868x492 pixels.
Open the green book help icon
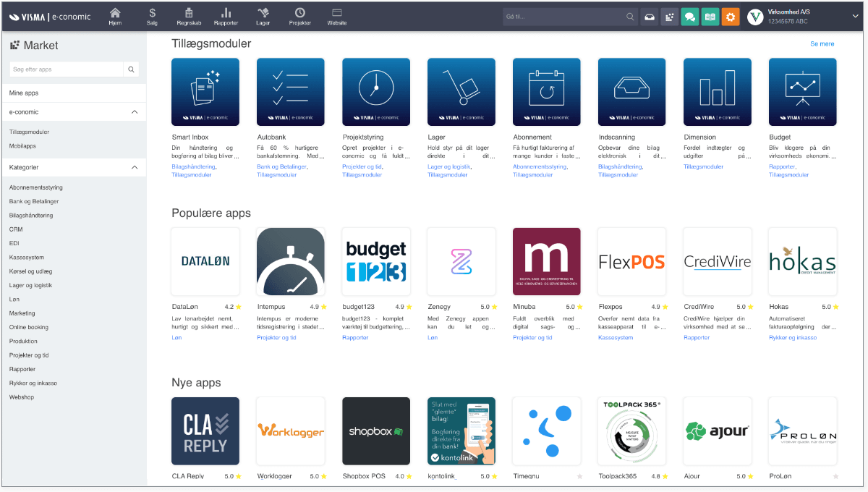click(710, 17)
